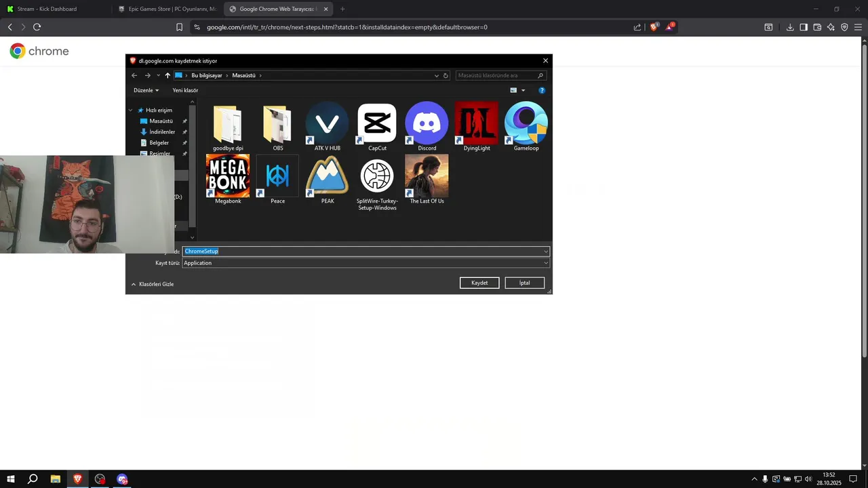Click the Masaüstü search box
Viewport: 868px width, 488px height.
500,75
